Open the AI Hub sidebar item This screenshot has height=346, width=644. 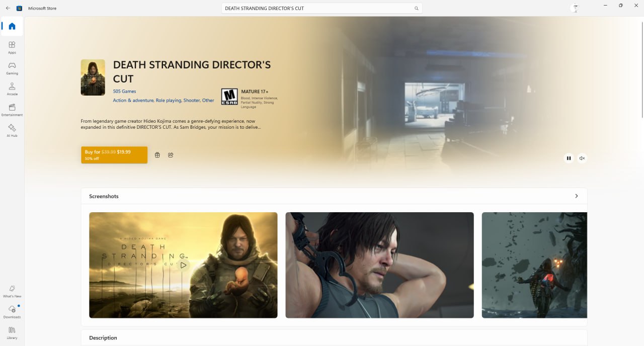(x=12, y=131)
